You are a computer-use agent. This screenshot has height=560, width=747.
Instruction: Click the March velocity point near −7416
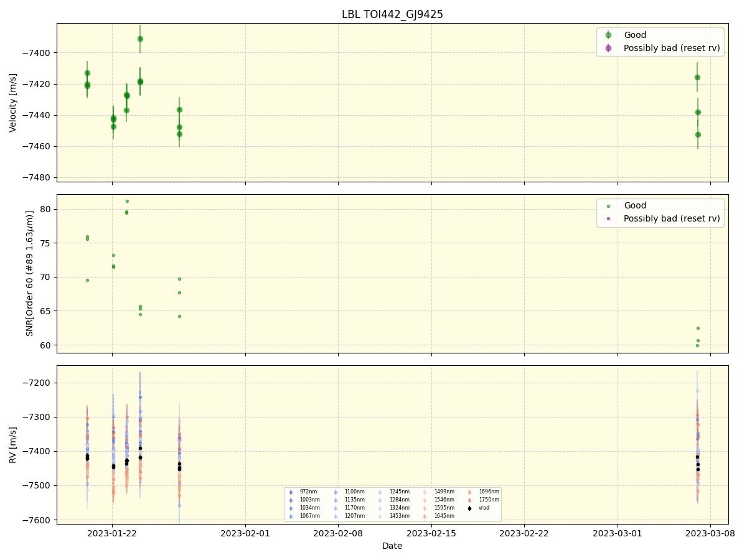click(x=697, y=77)
